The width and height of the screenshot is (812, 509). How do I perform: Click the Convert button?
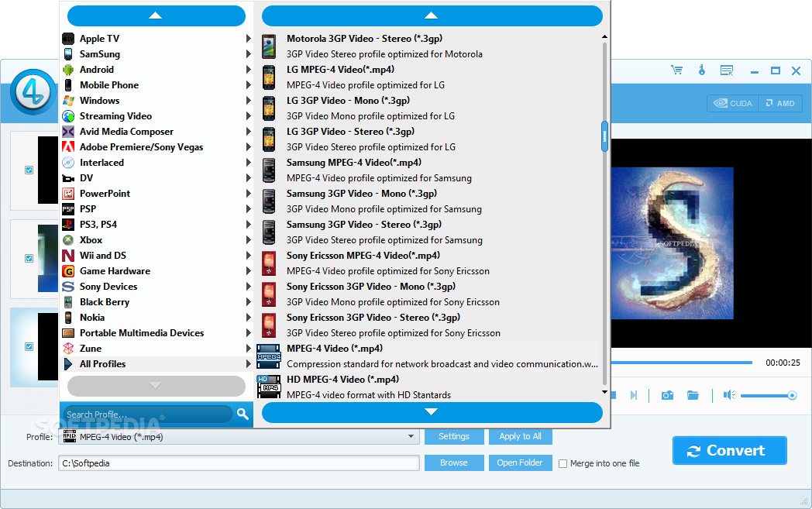click(x=730, y=450)
